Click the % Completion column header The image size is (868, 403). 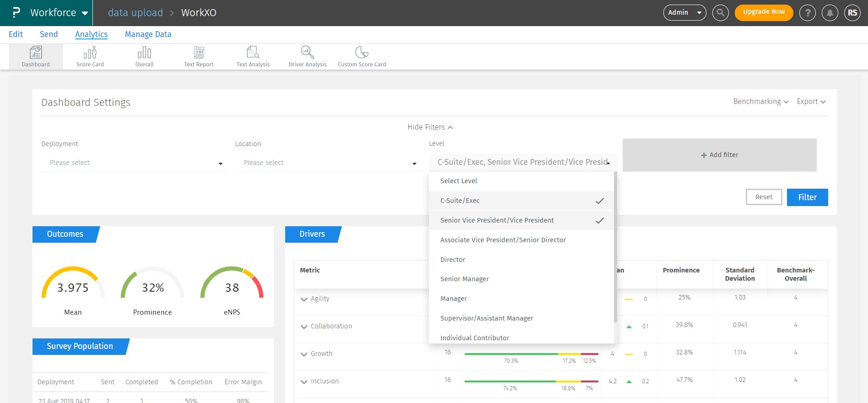click(x=191, y=382)
